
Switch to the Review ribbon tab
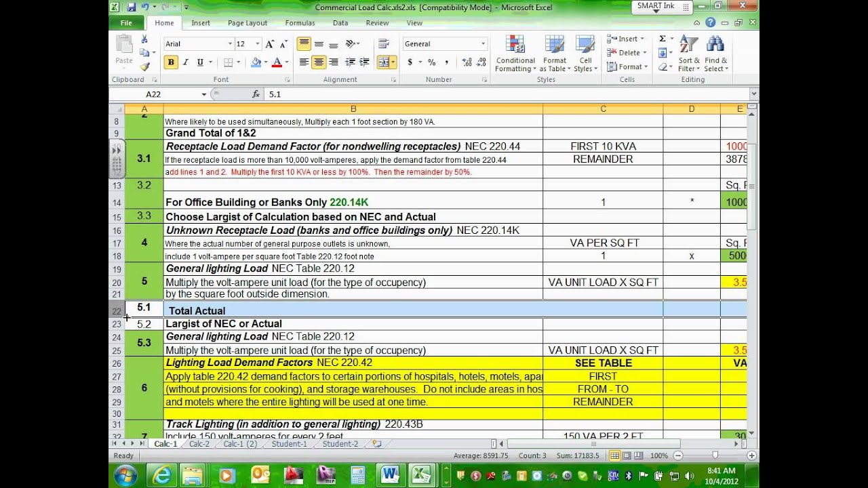point(378,23)
